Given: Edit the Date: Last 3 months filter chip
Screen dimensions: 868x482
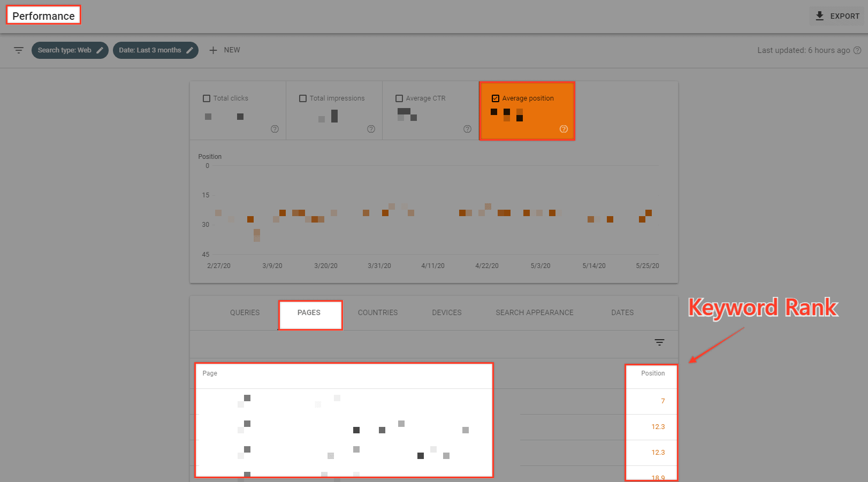Looking at the screenshot, I should tap(156, 50).
